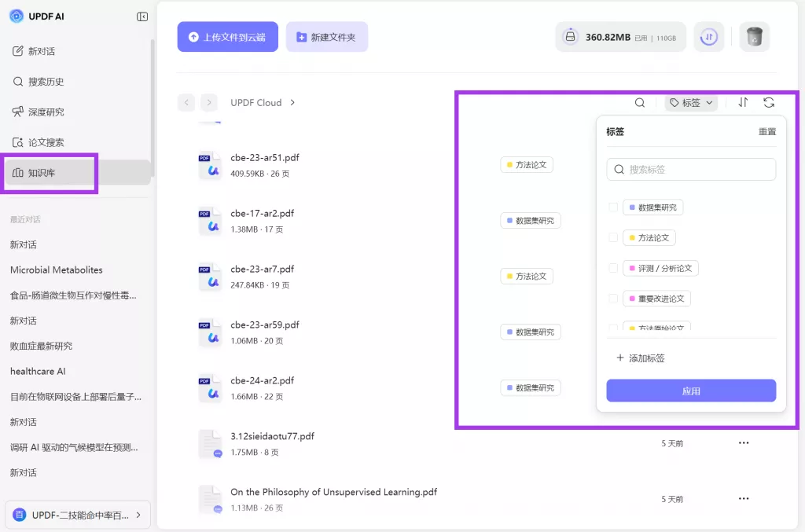805x532 pixels.
Task: Expand the UPDF Cloud breadcrumb chevron
Action: coord(292,103)
